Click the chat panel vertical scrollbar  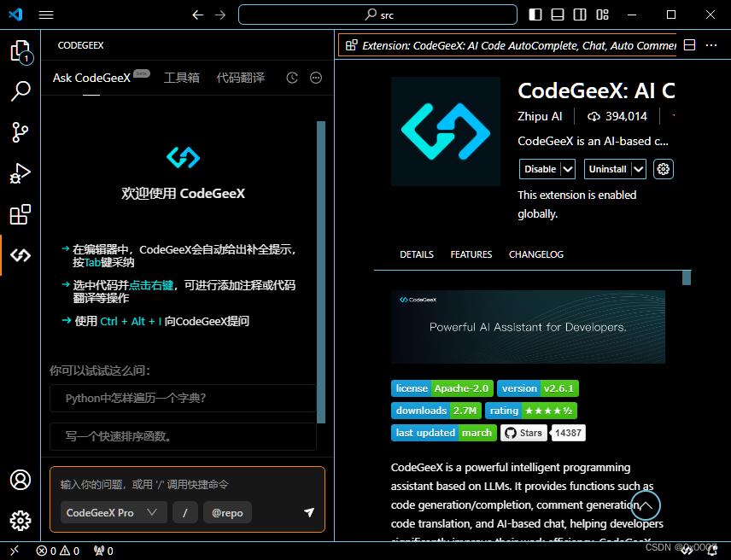tap(321, 272)
